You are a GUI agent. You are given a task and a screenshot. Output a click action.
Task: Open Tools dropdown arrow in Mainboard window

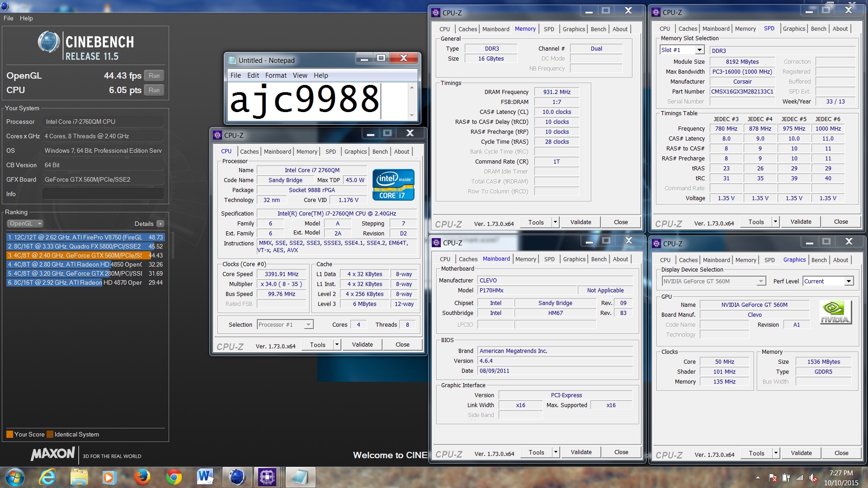point(556,452)
